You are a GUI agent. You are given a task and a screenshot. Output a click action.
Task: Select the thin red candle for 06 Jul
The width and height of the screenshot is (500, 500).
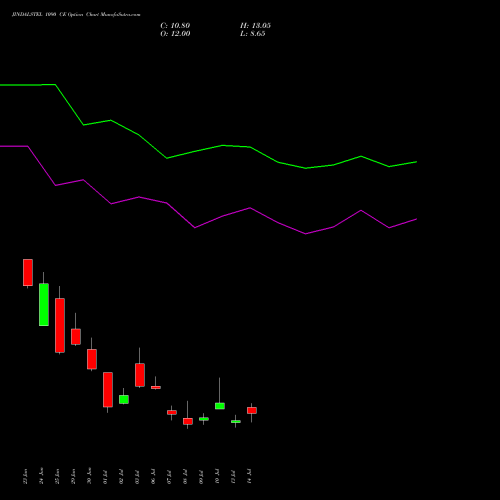156,387
